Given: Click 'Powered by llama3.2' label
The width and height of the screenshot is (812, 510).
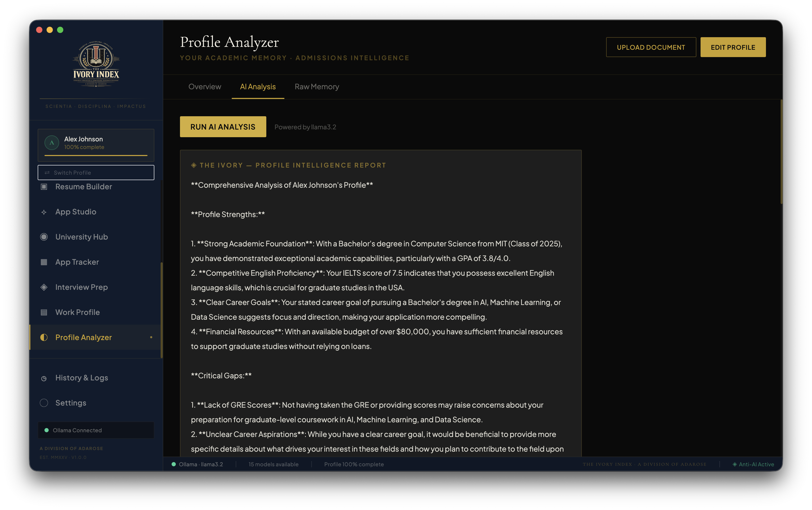Looking at the screenshot, I should pos(305,127).
